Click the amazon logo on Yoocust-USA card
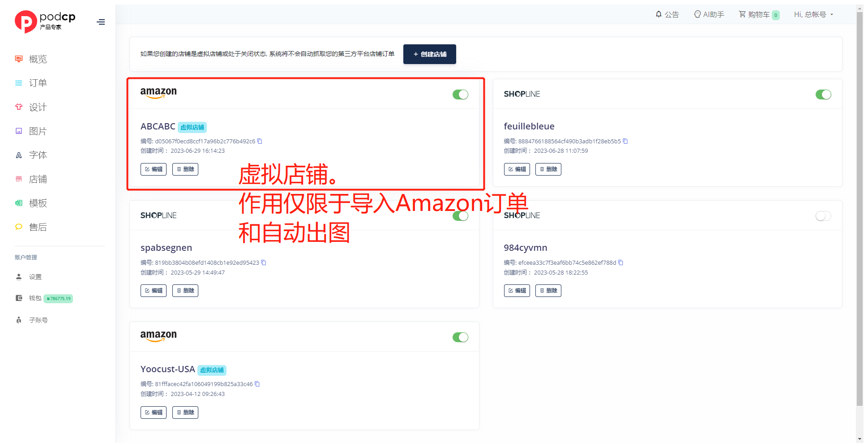Viewport: 868px width, 447px height. (x=158, y=336)
